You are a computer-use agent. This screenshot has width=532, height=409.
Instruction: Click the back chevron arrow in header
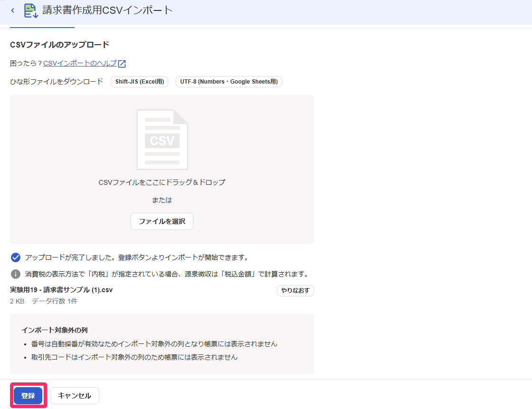coord(12,10)
